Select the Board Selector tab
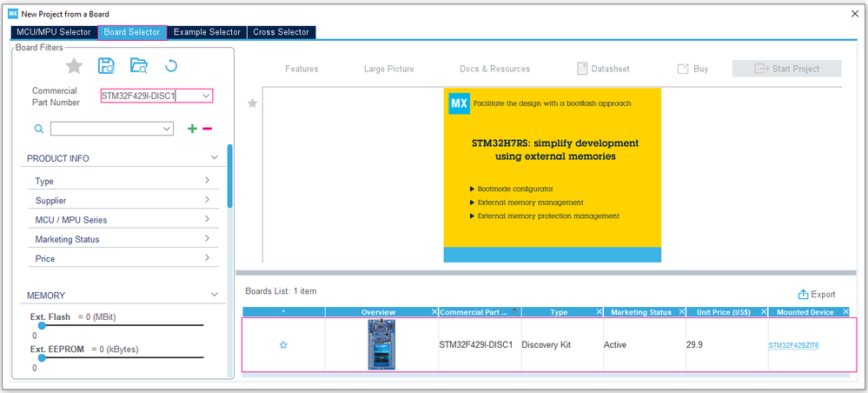This screenshot has width=868, height=393. pyautogui.click(x=132, y=32)
